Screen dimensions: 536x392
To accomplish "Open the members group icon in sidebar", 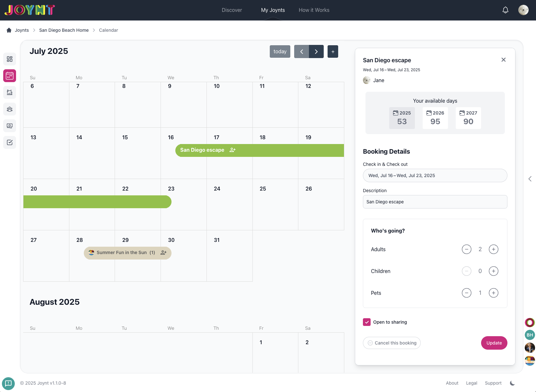I will coord(10,109).
